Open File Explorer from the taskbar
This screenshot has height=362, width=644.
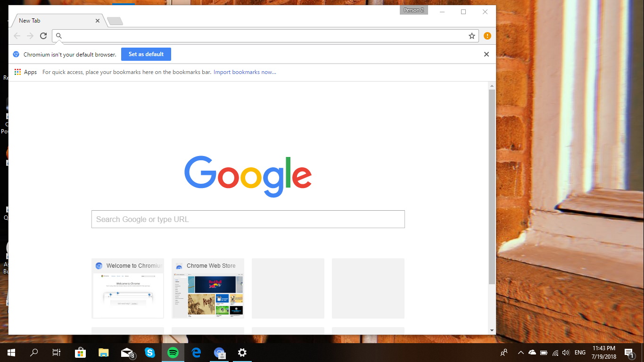point(103,352)
